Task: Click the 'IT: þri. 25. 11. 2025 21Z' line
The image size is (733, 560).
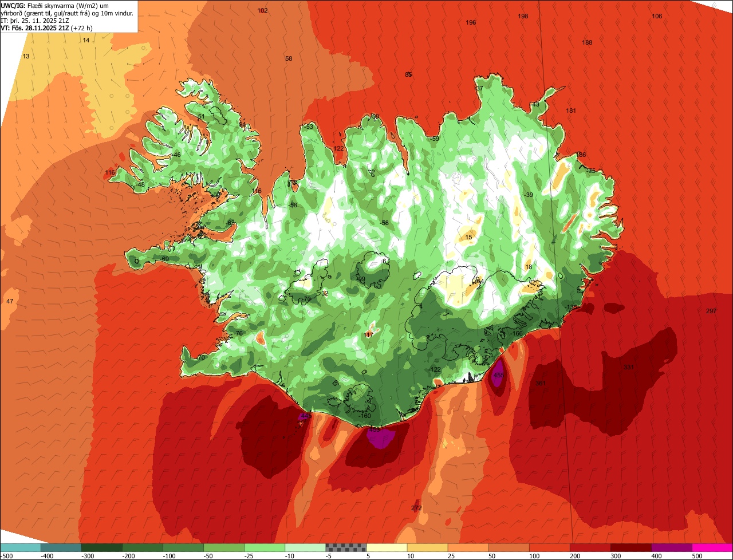Action: pyautogui.click(x=36, y=21)
